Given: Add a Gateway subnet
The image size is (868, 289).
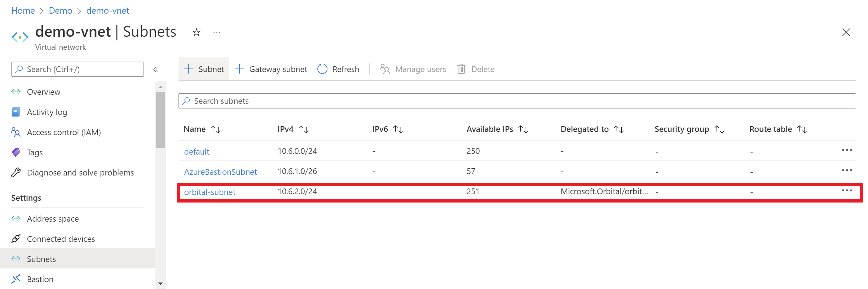Looking at the screenshot, I should pos(271,69).
